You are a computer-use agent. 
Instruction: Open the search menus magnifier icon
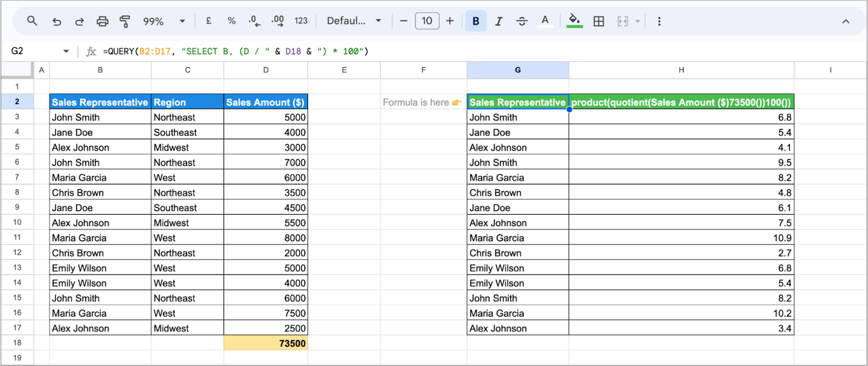[x=32, y=21]
